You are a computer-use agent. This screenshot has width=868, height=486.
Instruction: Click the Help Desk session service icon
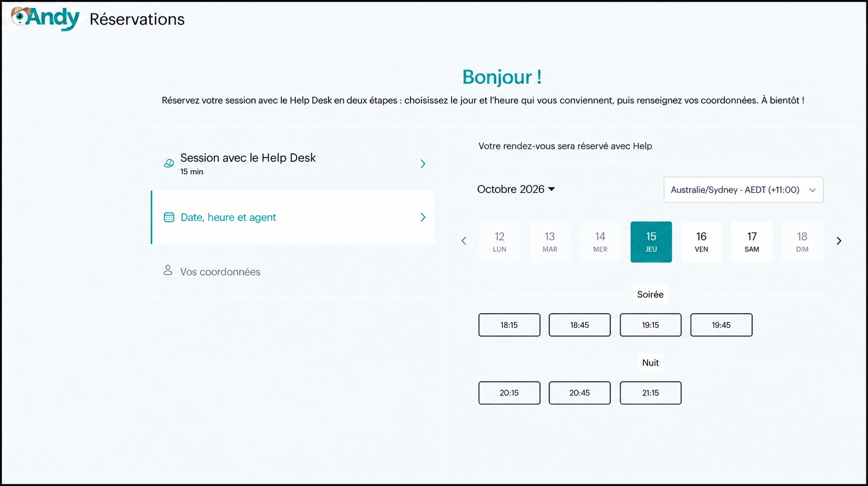click(x=169, y=164)
